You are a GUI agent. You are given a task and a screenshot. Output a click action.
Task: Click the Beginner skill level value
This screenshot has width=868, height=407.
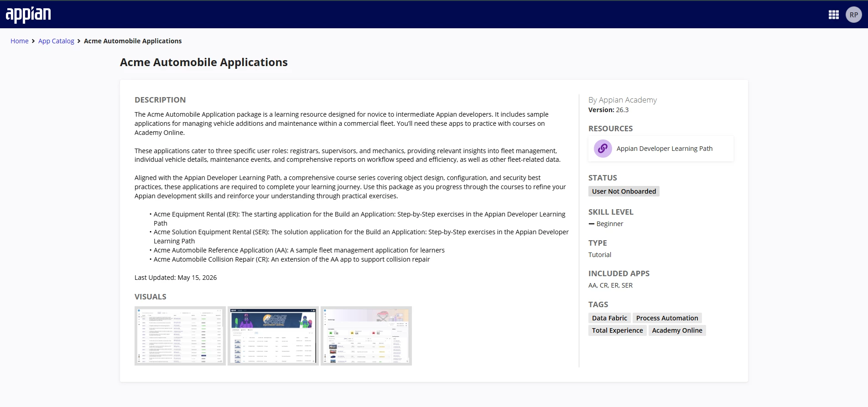[610, 224]
